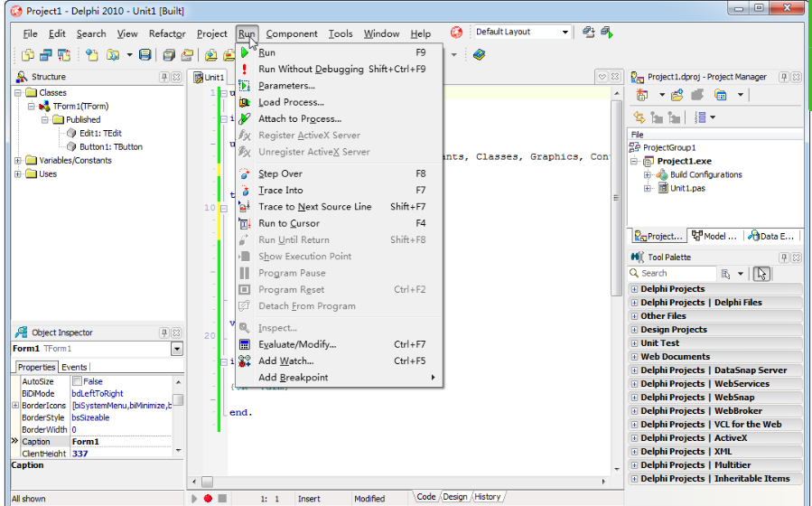Screen dimensions: 812x506
Task: Expand Variables/Constants node
Action: coord(18,161)
